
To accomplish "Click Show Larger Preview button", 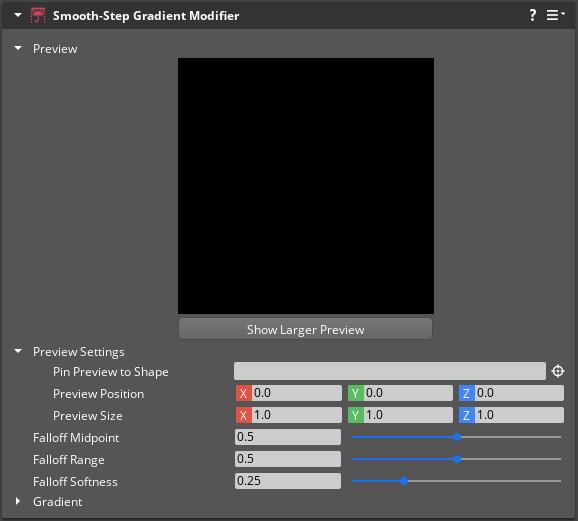I will (305, 329).
